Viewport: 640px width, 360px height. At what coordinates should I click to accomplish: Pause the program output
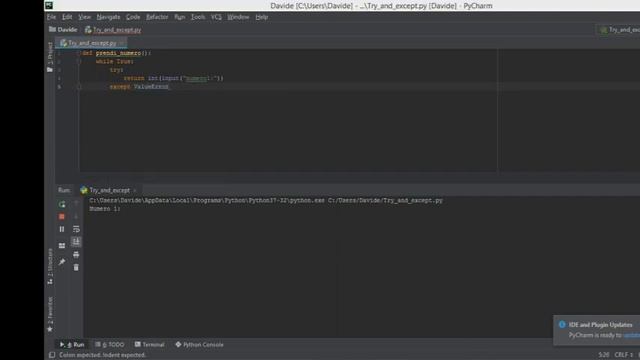click(x=62, y=229)
